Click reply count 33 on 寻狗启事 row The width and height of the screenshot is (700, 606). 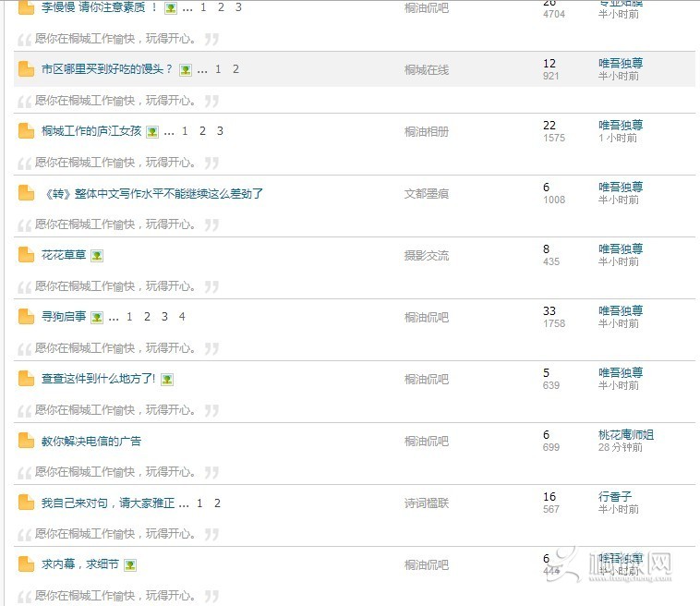tap(549, 310)
